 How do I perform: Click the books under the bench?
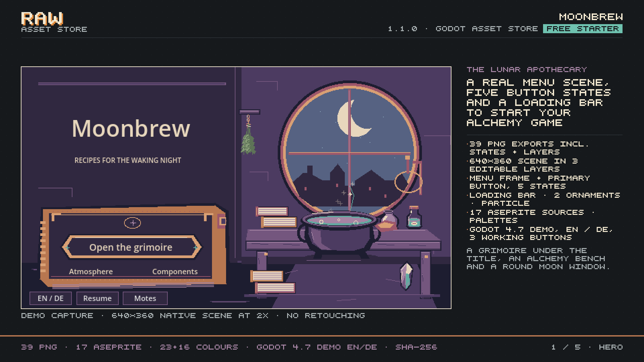[273, 282]
